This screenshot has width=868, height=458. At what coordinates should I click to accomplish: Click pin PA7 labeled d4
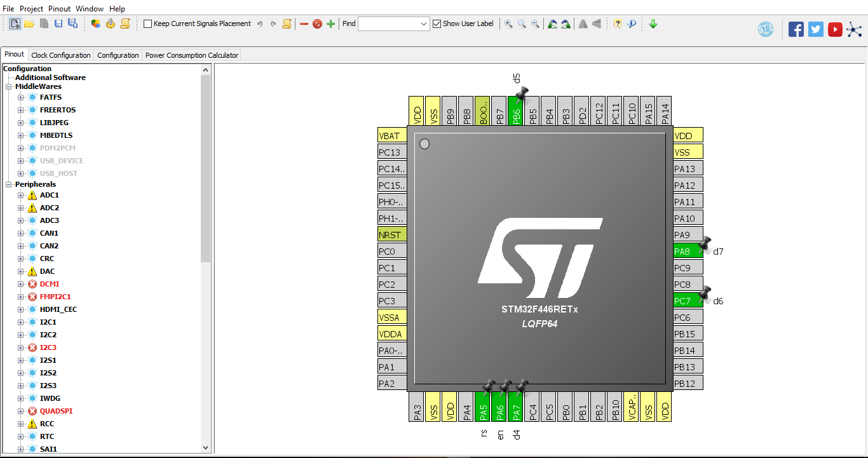(515, 407)
